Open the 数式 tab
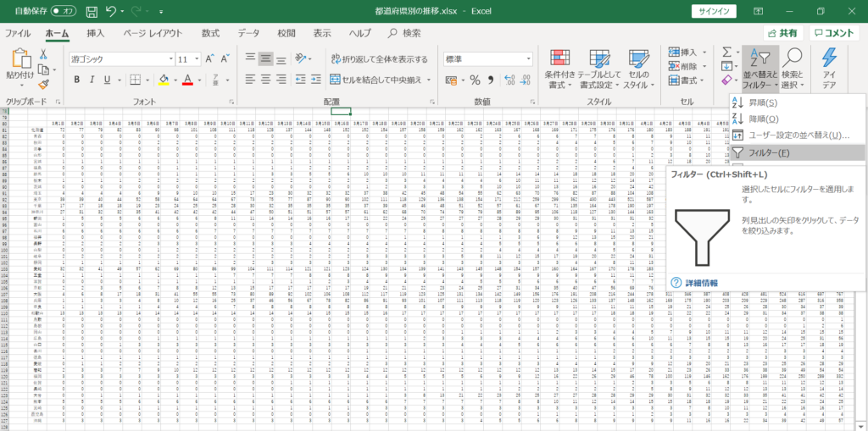 210,33
